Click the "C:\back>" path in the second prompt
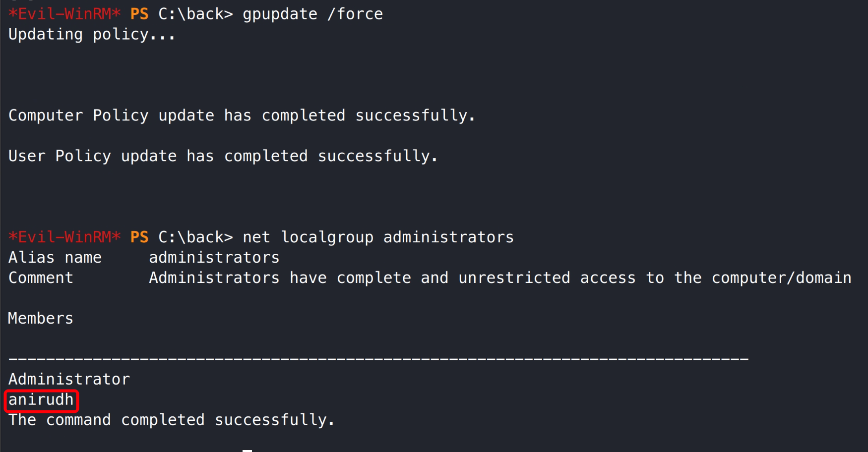The width and height of the screenshot is (868, 452). [x=195, y=237]
